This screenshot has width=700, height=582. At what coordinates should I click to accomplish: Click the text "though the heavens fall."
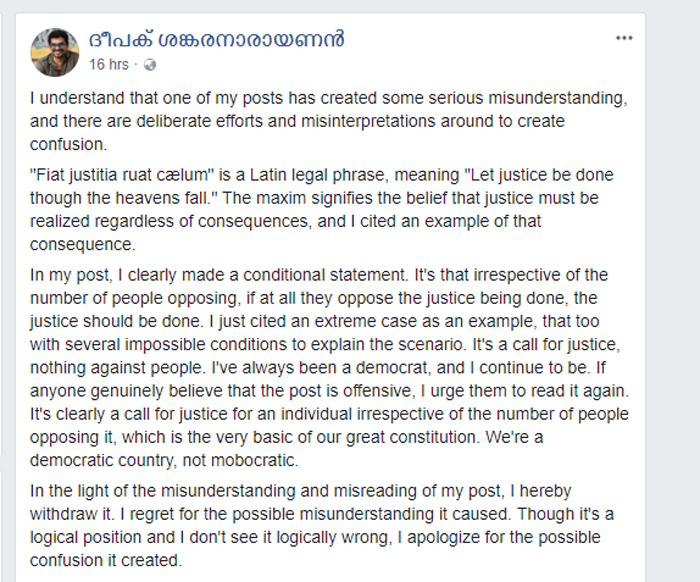[x=123, y=198]
